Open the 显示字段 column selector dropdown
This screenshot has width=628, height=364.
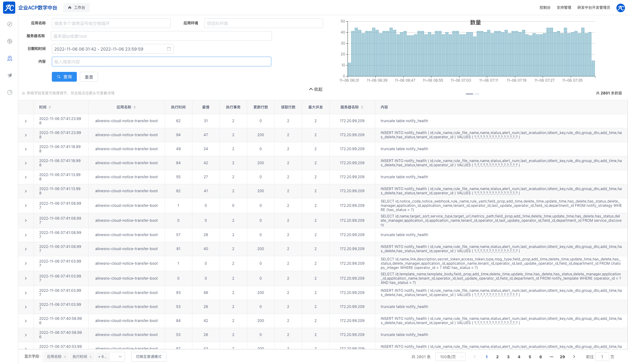click(120, 357)
